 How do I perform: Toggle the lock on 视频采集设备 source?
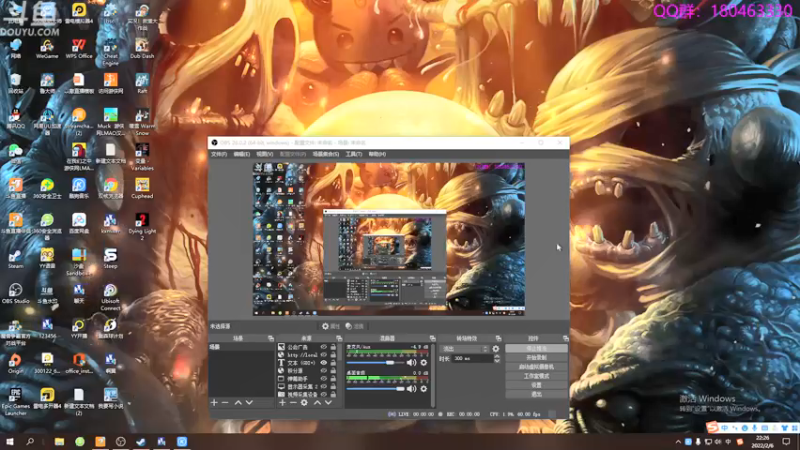(x=333, y=394)
